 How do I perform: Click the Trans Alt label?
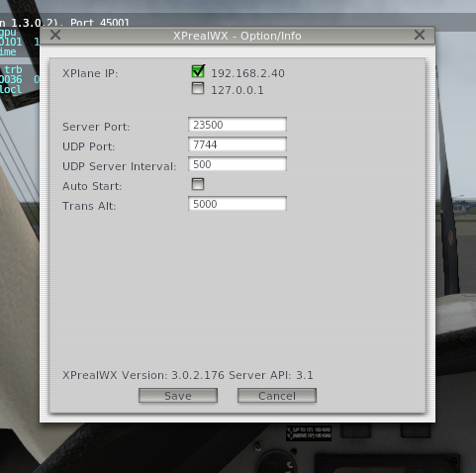89,206
